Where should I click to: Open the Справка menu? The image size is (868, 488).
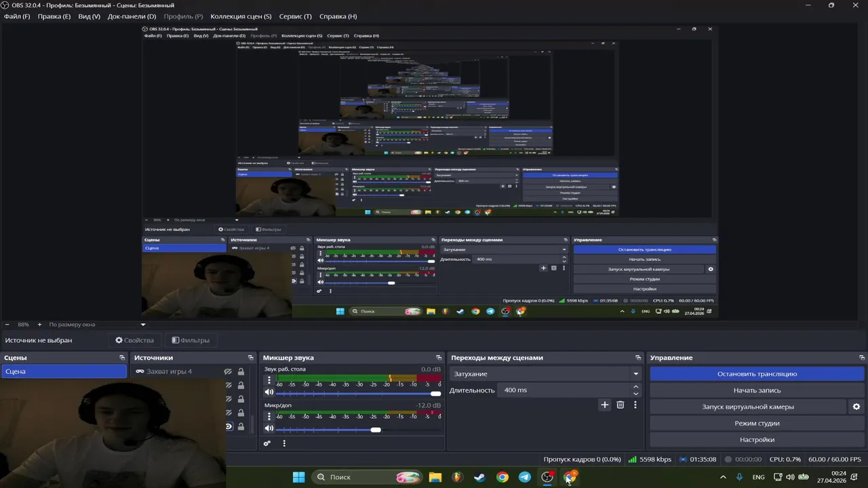338,16
